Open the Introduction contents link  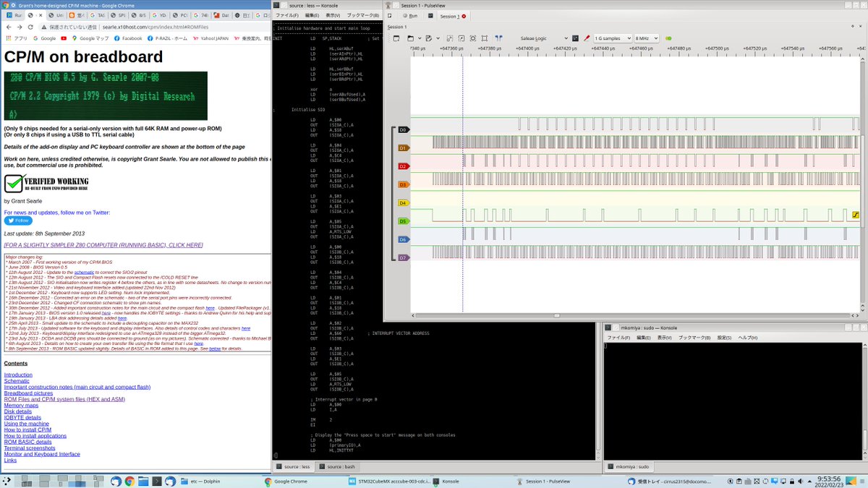[18, 374]
